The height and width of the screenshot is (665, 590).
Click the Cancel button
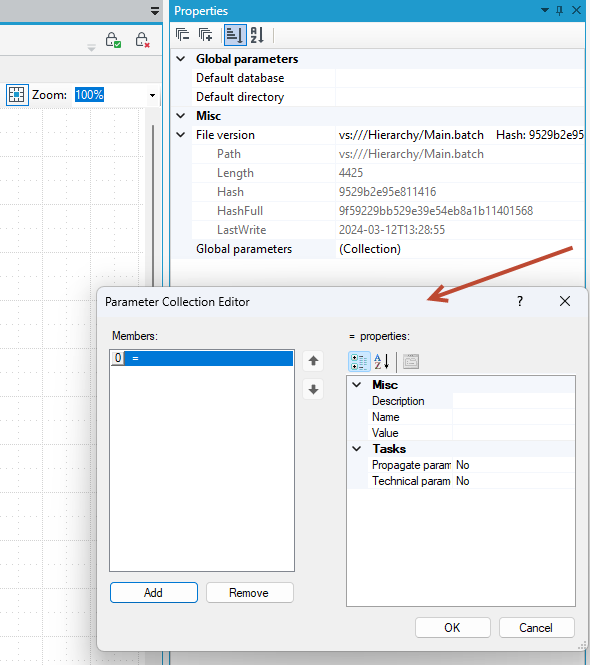(x=537, y=628)
